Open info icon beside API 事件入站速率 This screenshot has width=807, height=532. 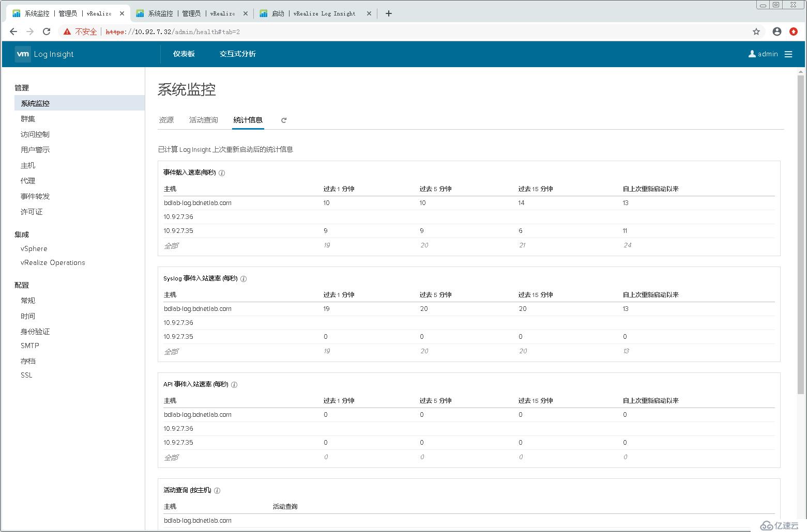coord(234,385)
